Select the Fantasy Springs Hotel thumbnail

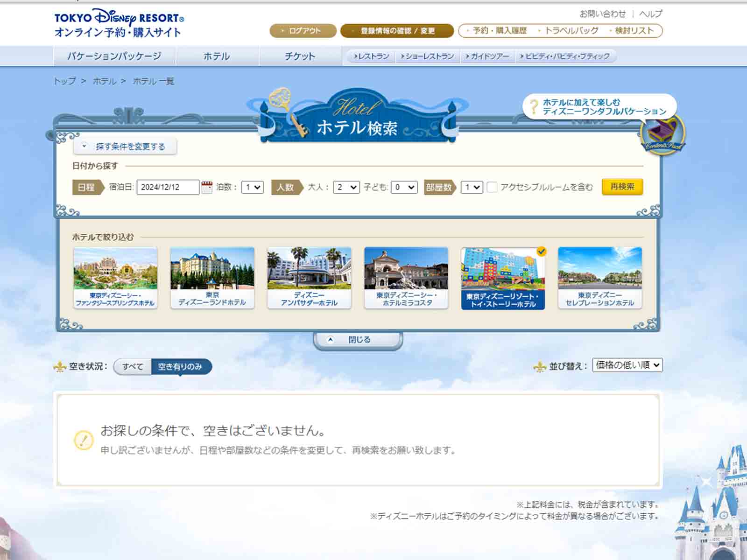point(115,278)
